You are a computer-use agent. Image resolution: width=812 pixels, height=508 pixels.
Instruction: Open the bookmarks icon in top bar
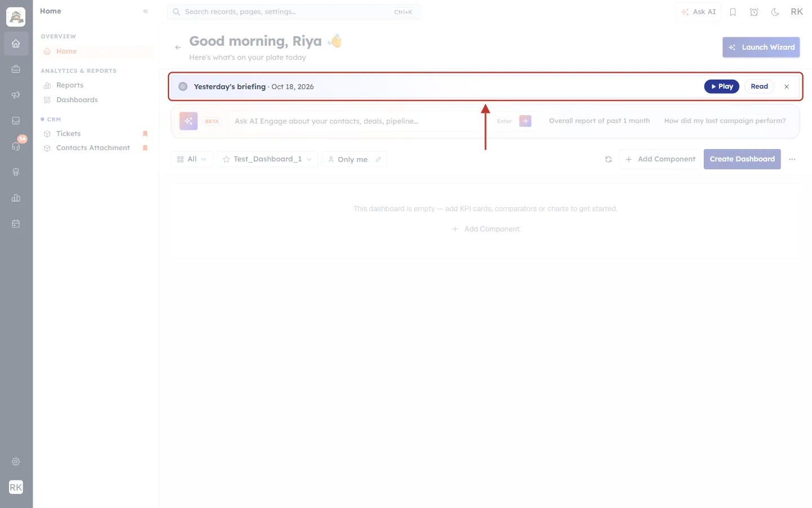(x=733, y=12)
